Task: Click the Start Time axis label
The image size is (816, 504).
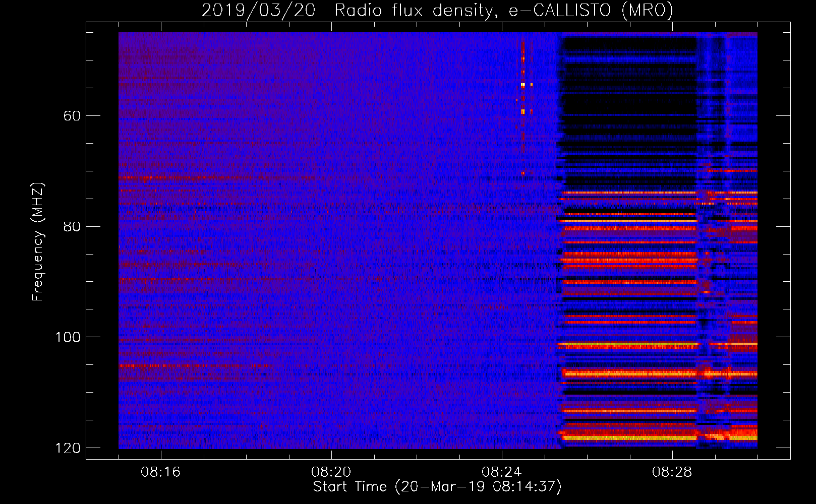Action: click(437, 487)
